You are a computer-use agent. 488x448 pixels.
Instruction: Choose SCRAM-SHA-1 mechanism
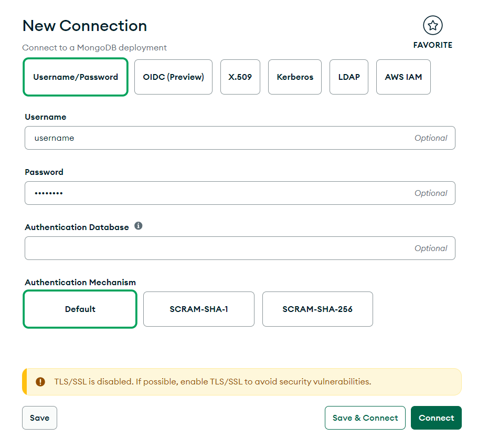point(198,309)
